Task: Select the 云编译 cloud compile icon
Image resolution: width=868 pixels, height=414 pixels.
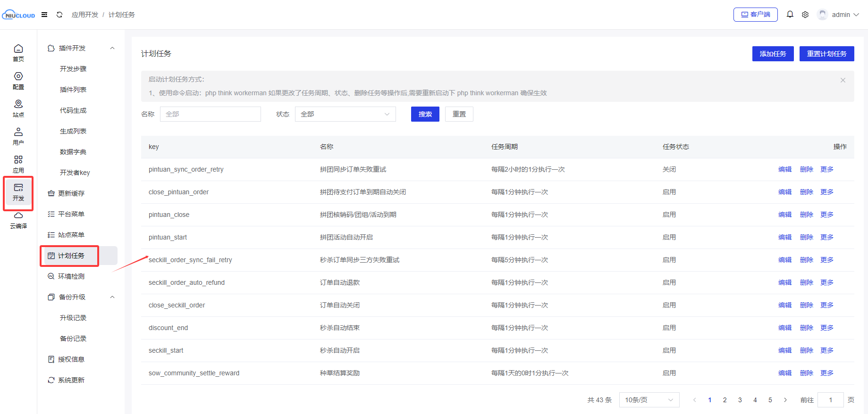Action: point(18,219)
